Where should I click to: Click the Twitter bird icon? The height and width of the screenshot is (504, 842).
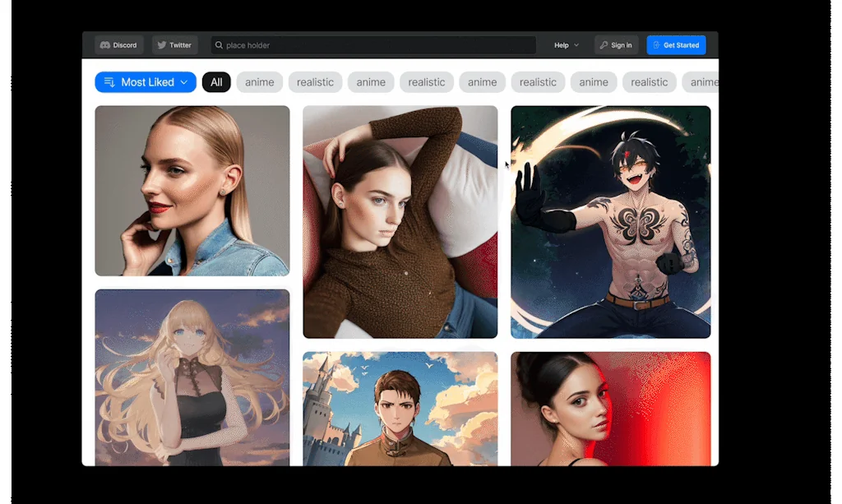162,45
